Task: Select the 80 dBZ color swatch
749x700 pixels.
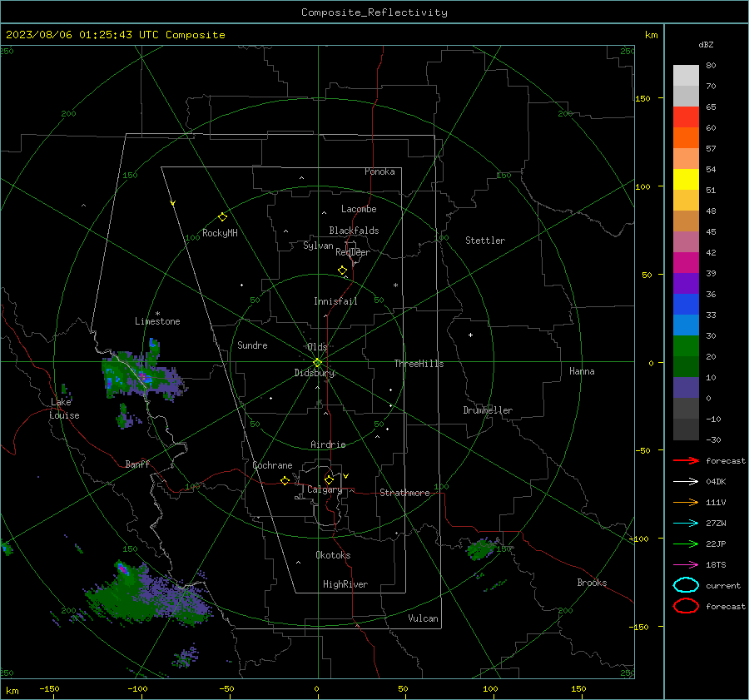Action: 686,75
